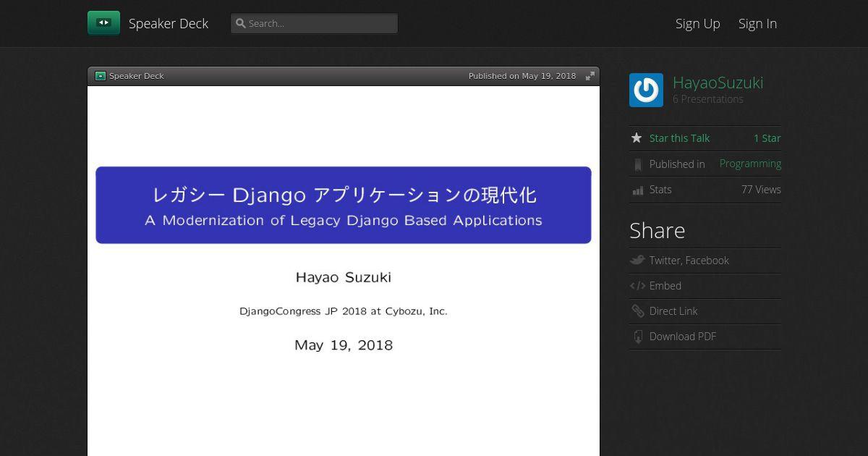The width and height of the screenshot is (868, 456).
Task: Click the Twitter bird share icon
Action: click(637, 261)
